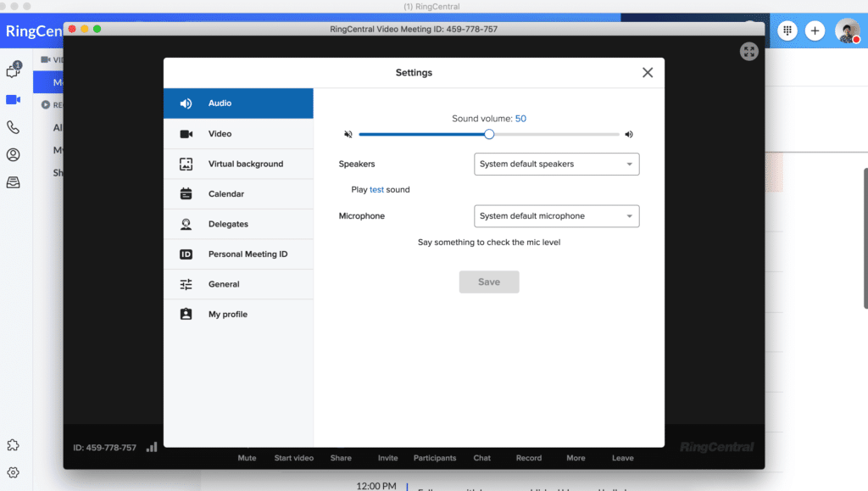Open the settings gear in left sidebar

[x=13, y=472]
